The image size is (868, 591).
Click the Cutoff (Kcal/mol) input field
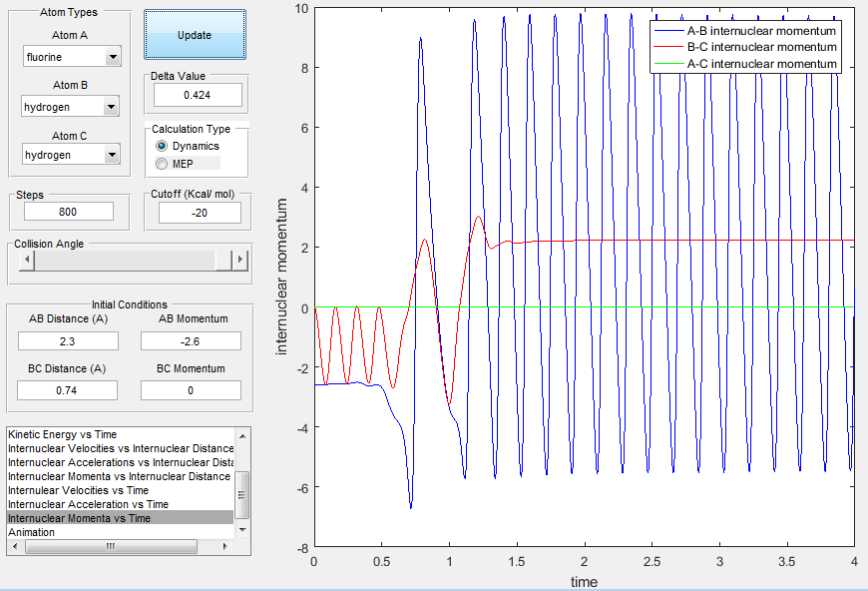coord(200,213)
